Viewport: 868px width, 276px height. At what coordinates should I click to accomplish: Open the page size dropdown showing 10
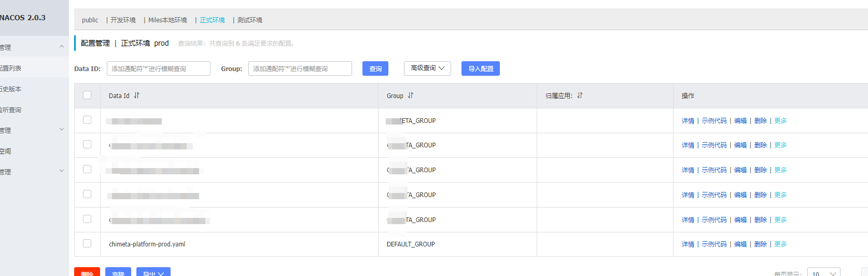coord(823,273)
